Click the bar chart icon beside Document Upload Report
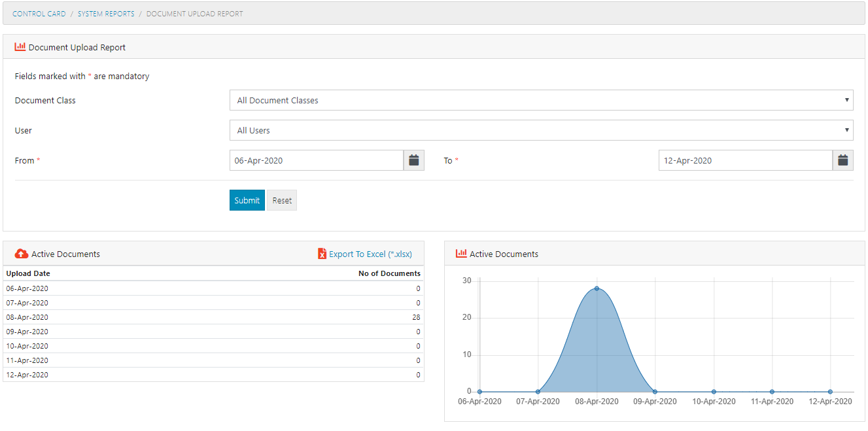 click(20, 46)
